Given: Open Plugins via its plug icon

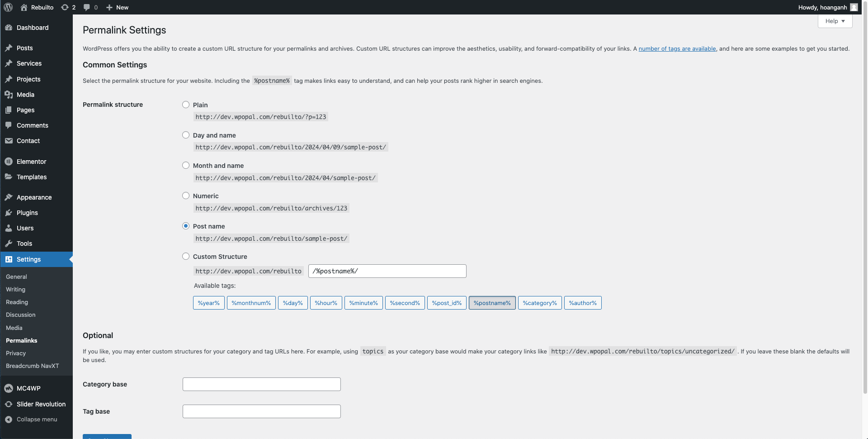Looking at the screenshot, I should pyautogui.click(x=9, y=213).
